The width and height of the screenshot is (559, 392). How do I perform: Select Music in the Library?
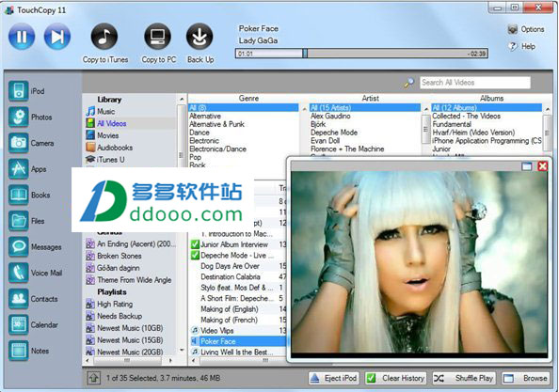tap(106, 112)
